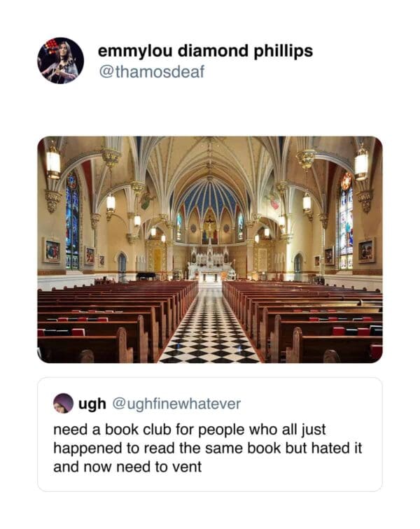Click the left stained glass window
The width and height of the screenshot is (420, 529).
tap(72, 221)
